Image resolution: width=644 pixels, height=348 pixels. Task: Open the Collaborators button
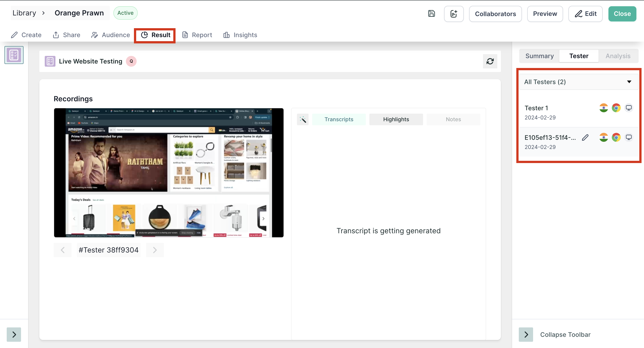point(495,14)
